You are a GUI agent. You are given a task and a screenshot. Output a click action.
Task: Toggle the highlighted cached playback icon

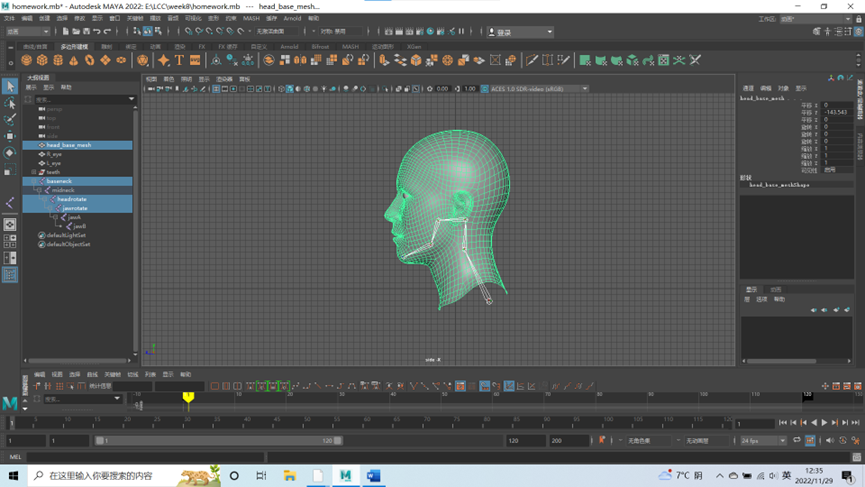810,440
